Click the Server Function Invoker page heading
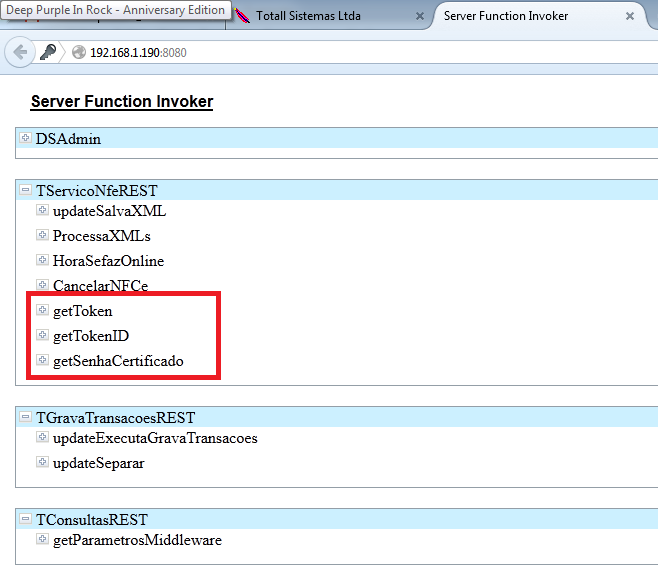 [x=122, y=102]
